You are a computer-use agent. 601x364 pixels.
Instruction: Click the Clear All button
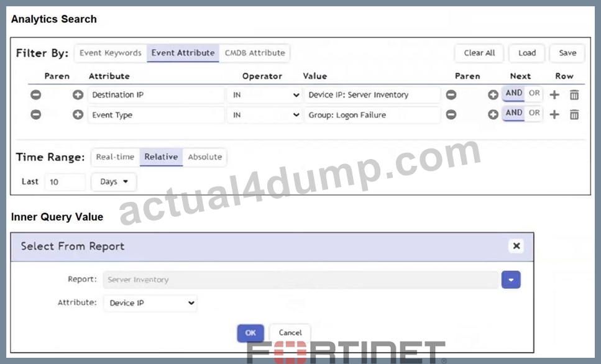click(x=479, y=53)
